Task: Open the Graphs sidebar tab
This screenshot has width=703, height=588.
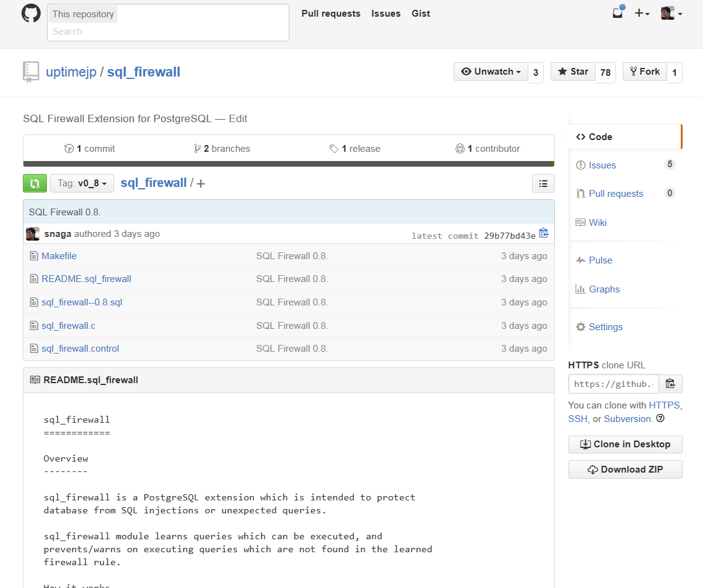Action: click(x=625, y=289)
